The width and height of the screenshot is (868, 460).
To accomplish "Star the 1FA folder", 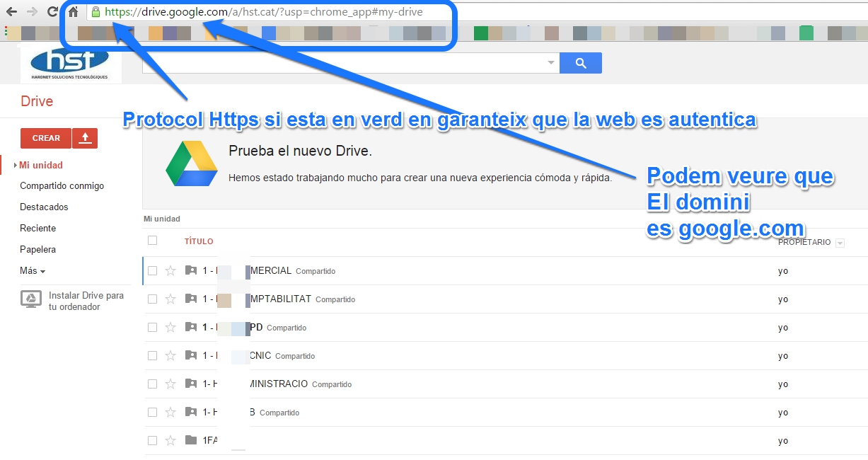I will point(170,440).
